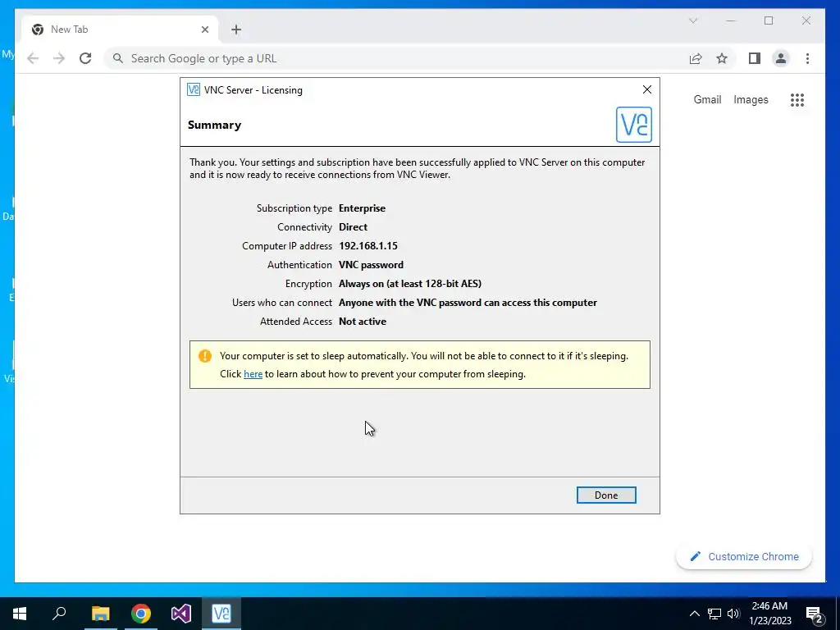Viewport: 840px width, 630px height.
Task: Click VNC Server taskbar icon
Action: click(x=221, y=614)
